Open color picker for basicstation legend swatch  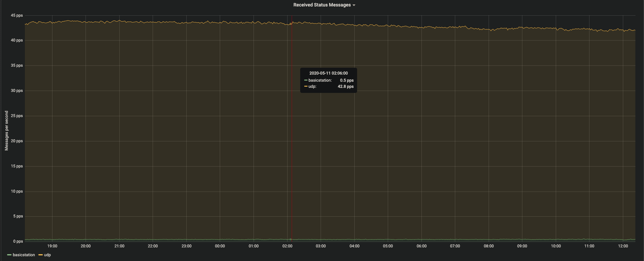pos(9,255)
